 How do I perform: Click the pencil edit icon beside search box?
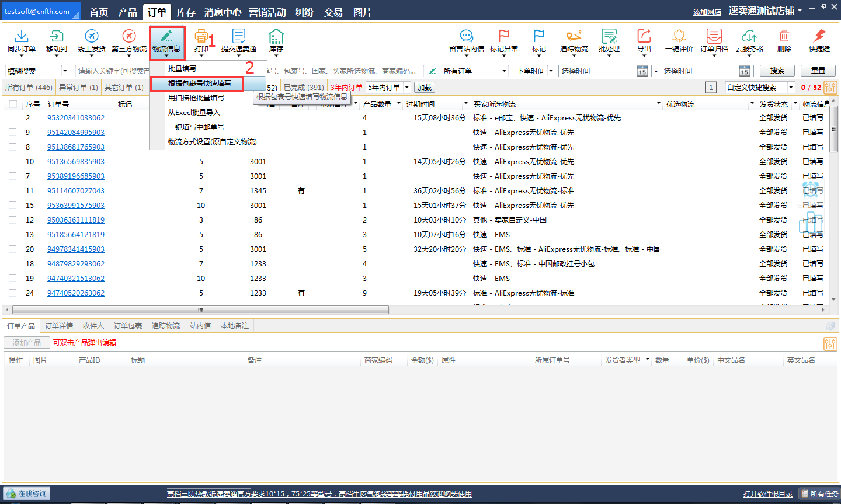pyautogui.click(x=433, y=71)
